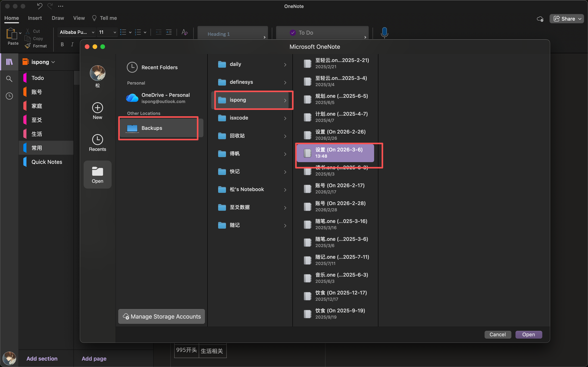Toggle bold formatting
Screen dimensions: 588x367
(x=62, y=45)
